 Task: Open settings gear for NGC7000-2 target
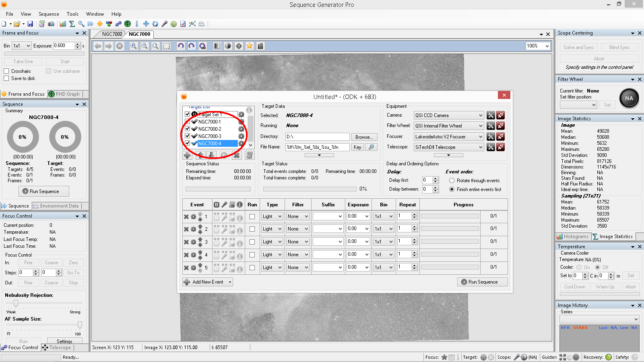[241, 129]
